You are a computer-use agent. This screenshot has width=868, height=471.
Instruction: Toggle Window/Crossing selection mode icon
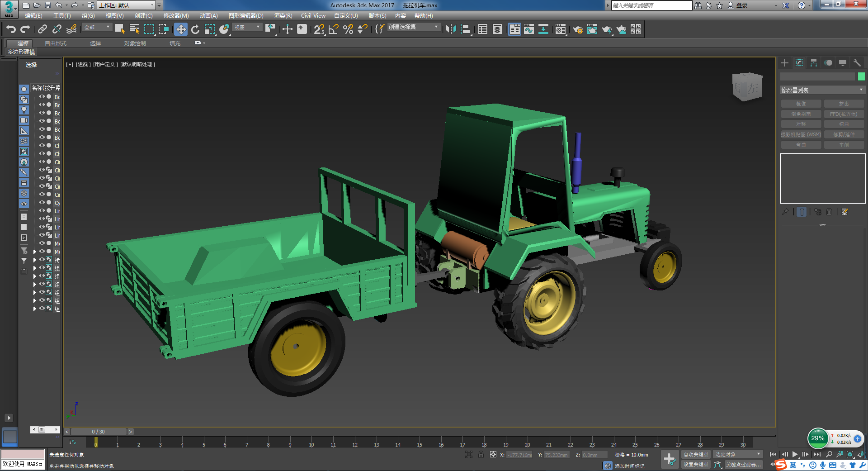pyautogui.click(x=164, y=29)
